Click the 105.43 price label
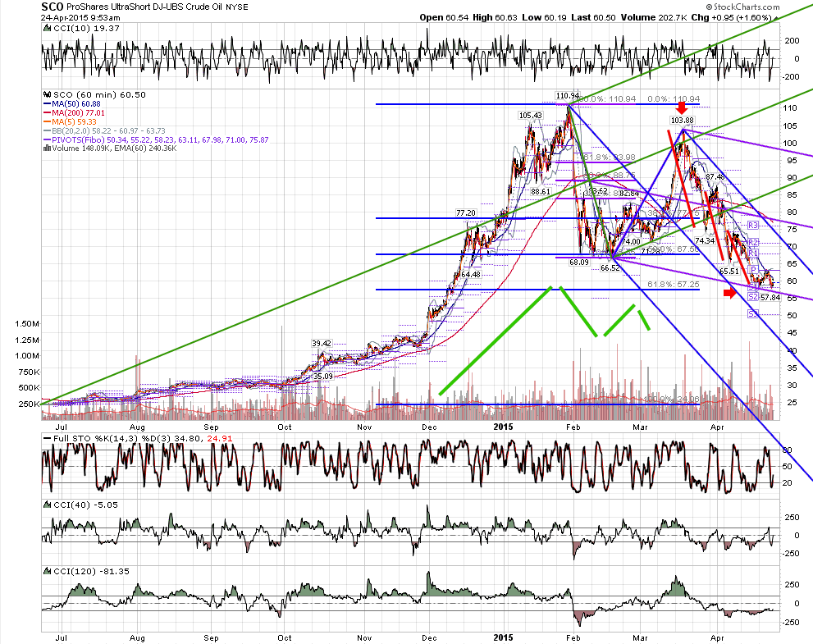Image resolution: width=813 pixels, height=644 pixels. pos(531,115)
